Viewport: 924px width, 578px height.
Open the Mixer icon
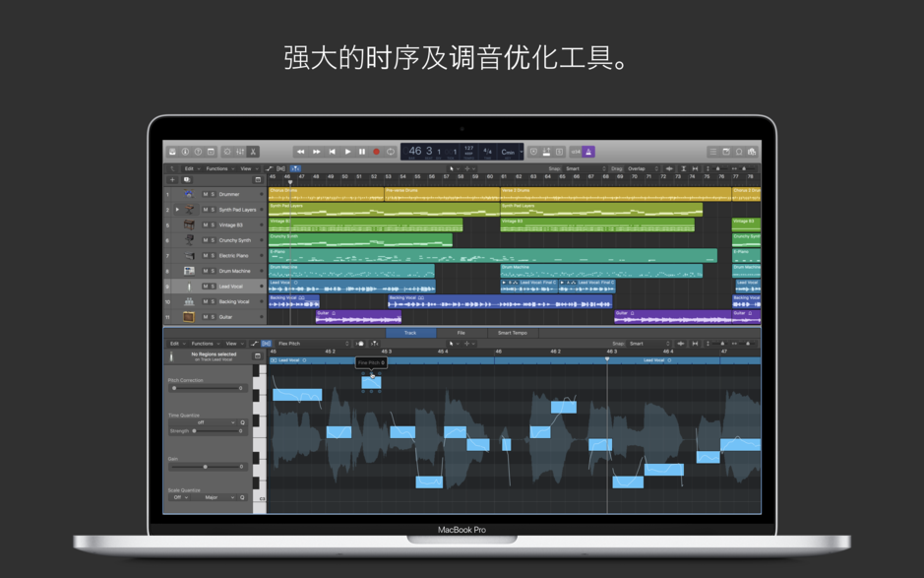238,153
